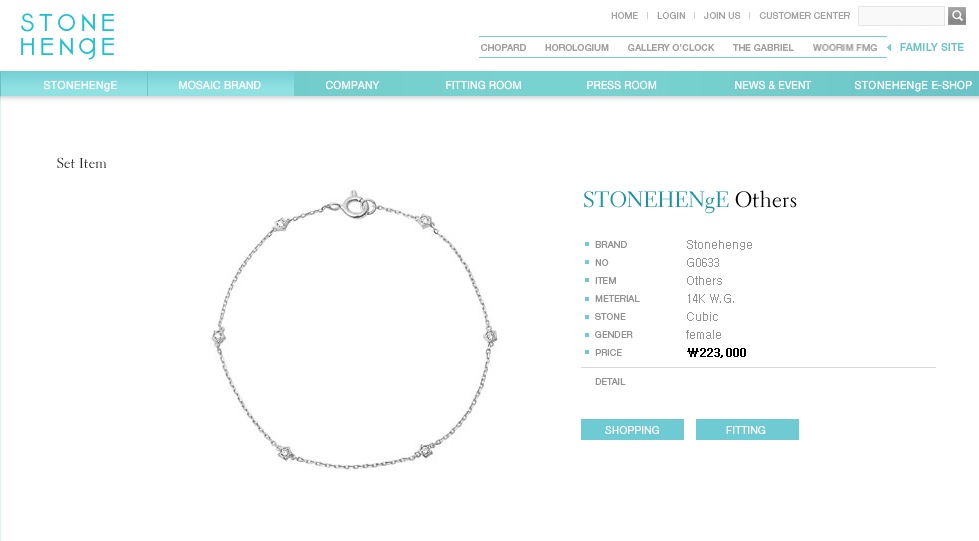
Task: Focus the top search input field
Action: pyautogui.click(x=901, y=16)
